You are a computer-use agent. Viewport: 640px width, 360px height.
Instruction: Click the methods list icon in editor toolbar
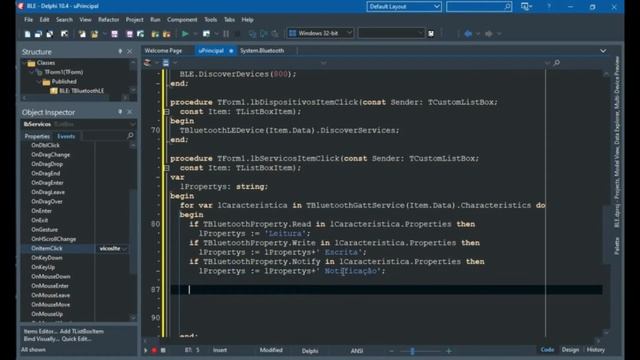166,63
